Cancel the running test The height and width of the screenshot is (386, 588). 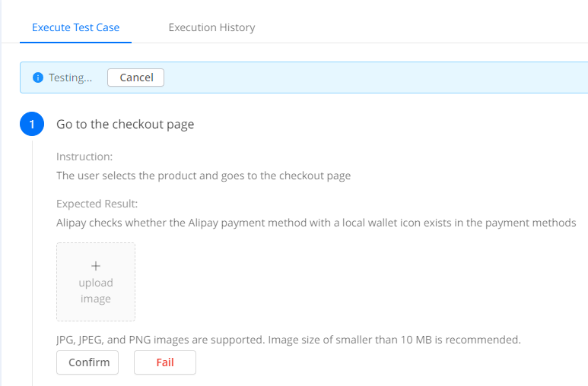[136, 78]
